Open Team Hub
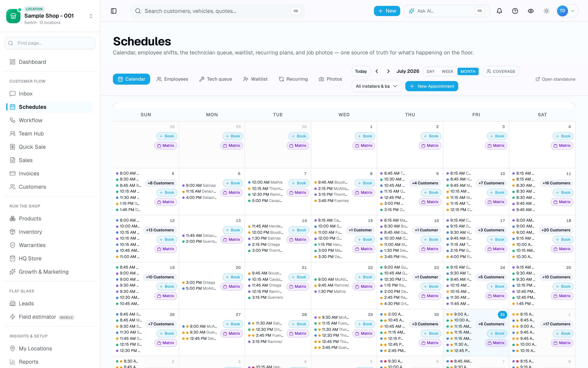 [x=50, y=134]
